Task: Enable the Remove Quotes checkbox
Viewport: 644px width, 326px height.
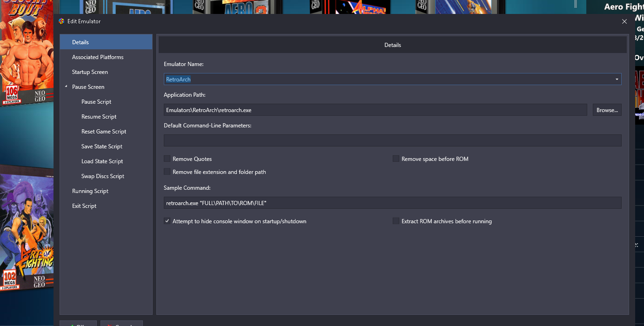Action: pos(167,159)
